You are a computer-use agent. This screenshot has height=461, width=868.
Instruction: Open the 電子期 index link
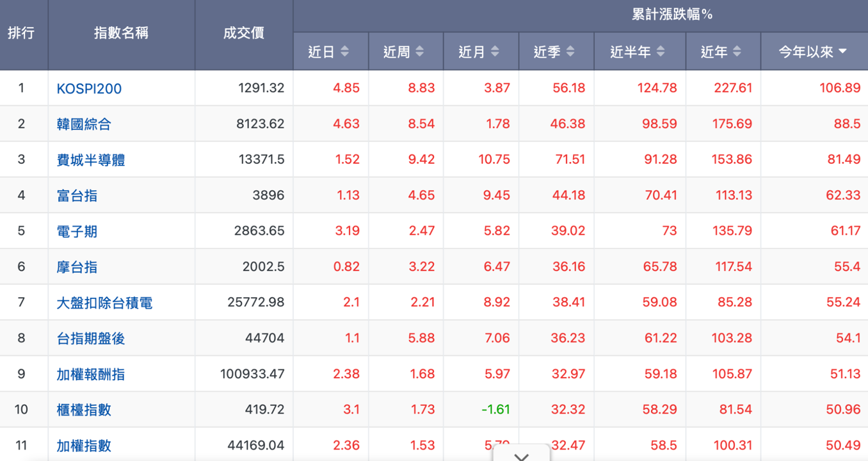click(x=77, y=231)
